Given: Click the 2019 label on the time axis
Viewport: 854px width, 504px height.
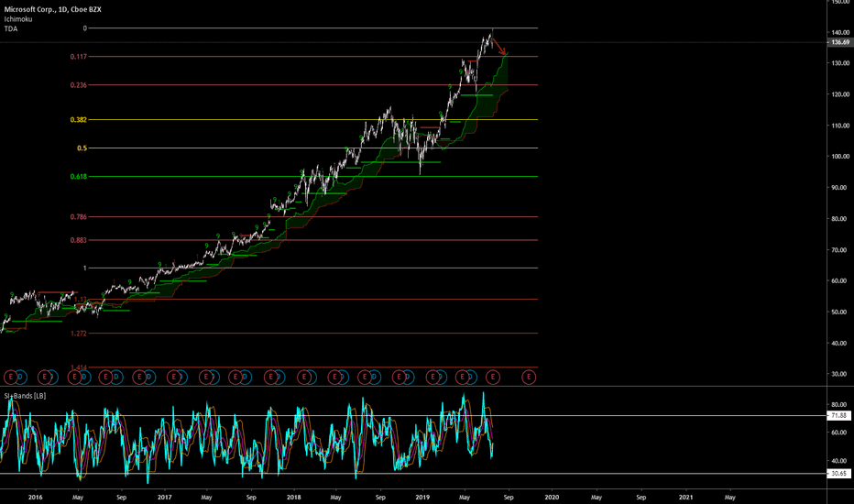Looking at the screenshot, I should pyautogui.click(x=422, y=497).
